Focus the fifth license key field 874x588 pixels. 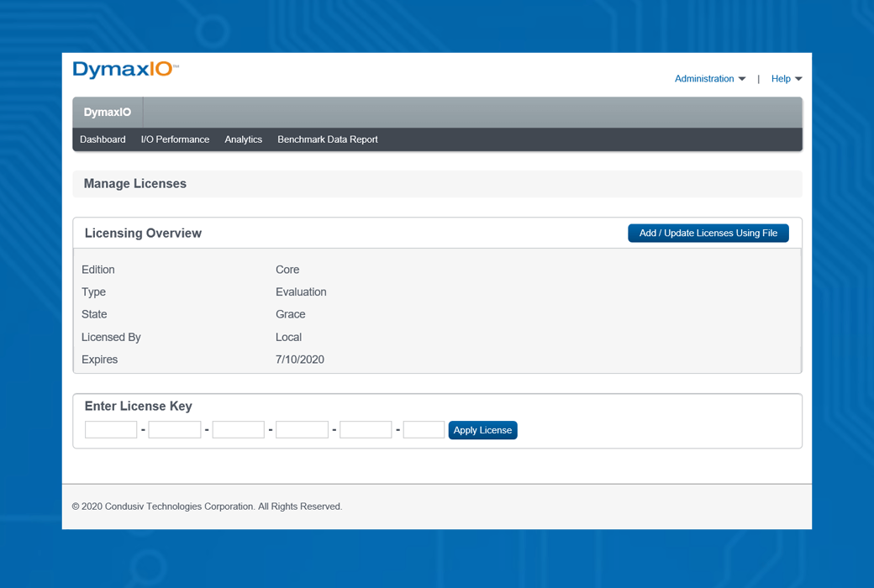click(366, 430)
